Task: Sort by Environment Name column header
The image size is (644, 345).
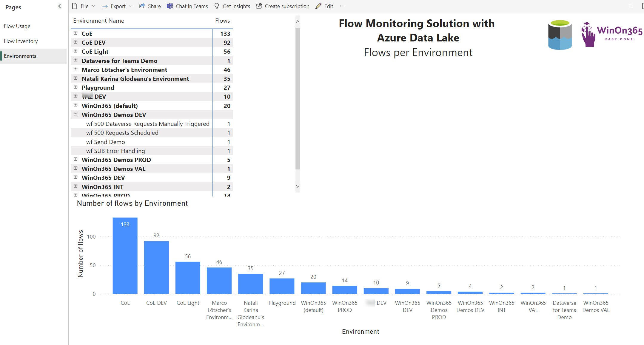Action: point(98,21)
